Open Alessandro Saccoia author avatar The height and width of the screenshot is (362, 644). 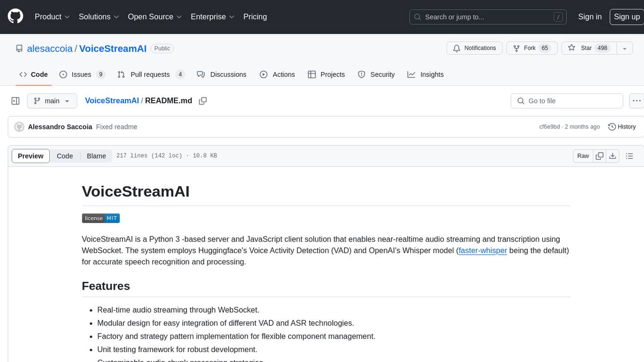[x=19, y=127]
